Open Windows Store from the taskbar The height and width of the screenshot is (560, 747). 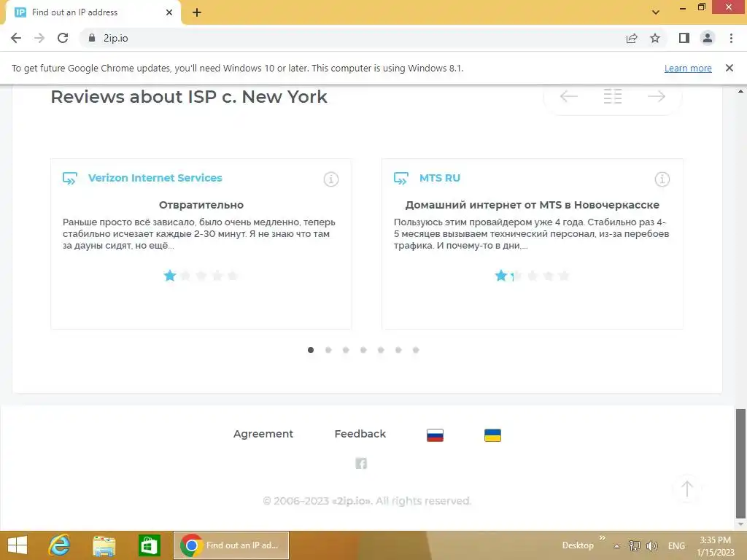pyautogui.click(x=149, y=545)
